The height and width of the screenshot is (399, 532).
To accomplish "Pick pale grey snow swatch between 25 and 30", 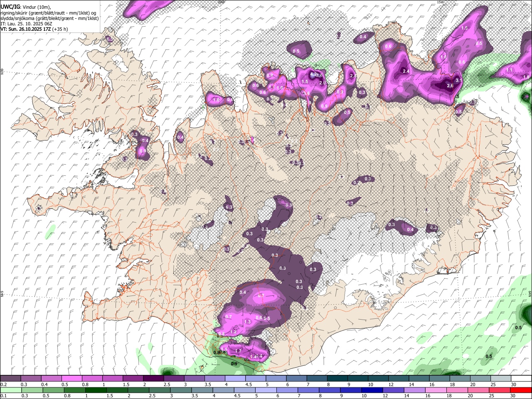I will click(x=500, y=378).
